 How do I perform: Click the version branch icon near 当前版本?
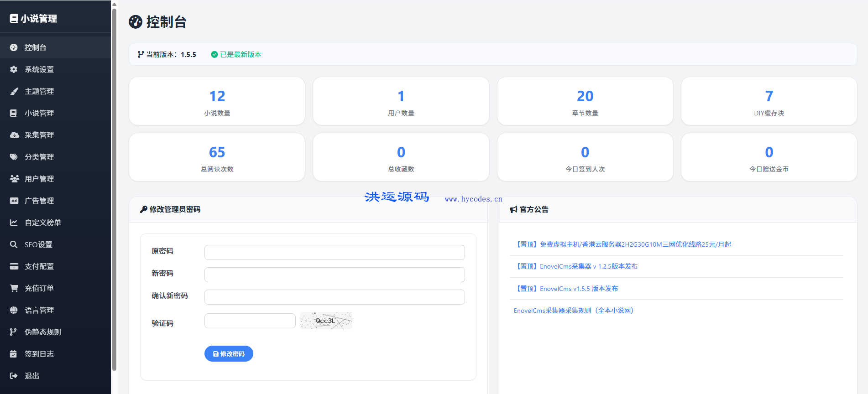(141, 54)
